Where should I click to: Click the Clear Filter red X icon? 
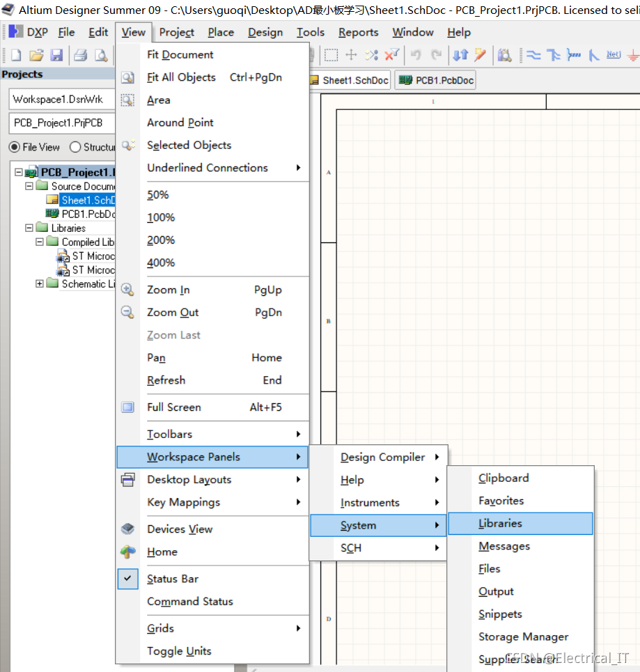392,55
